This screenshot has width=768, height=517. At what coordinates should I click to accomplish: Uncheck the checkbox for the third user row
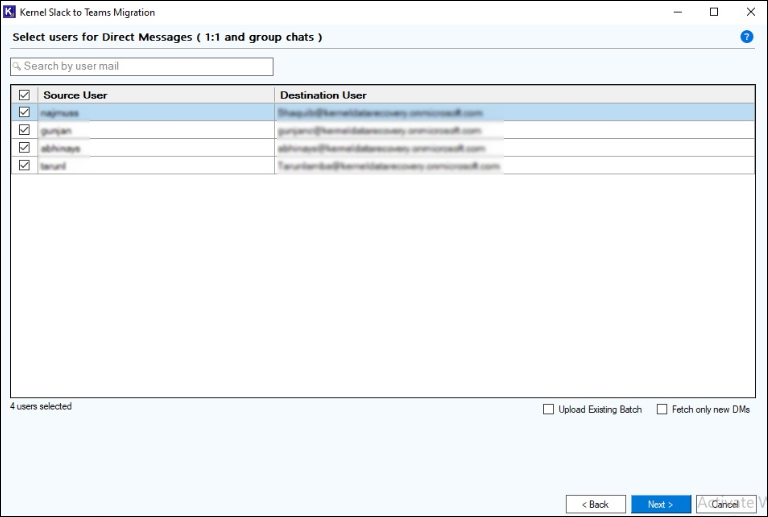point(24,147)
